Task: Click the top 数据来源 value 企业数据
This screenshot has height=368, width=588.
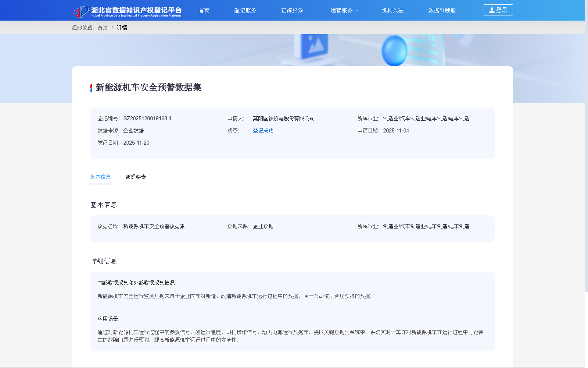Action: pos(133,131)
